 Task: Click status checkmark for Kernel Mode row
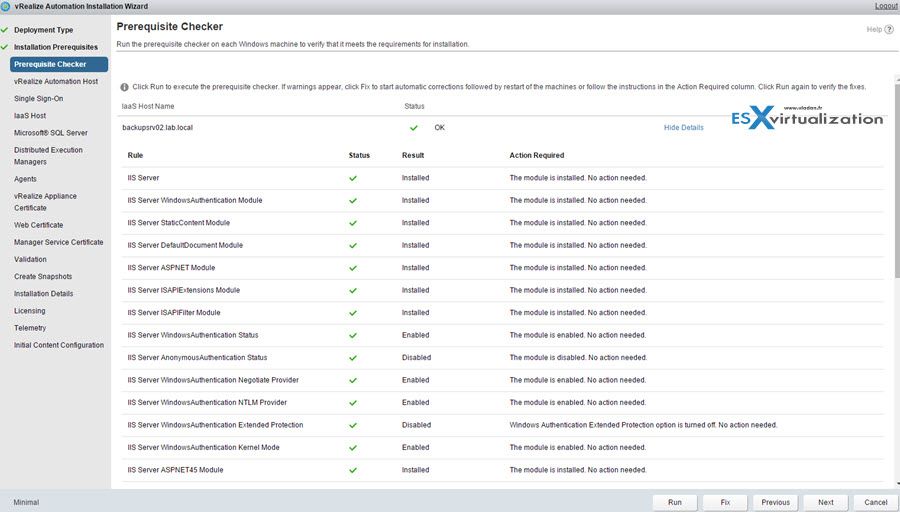click(353, 448)
